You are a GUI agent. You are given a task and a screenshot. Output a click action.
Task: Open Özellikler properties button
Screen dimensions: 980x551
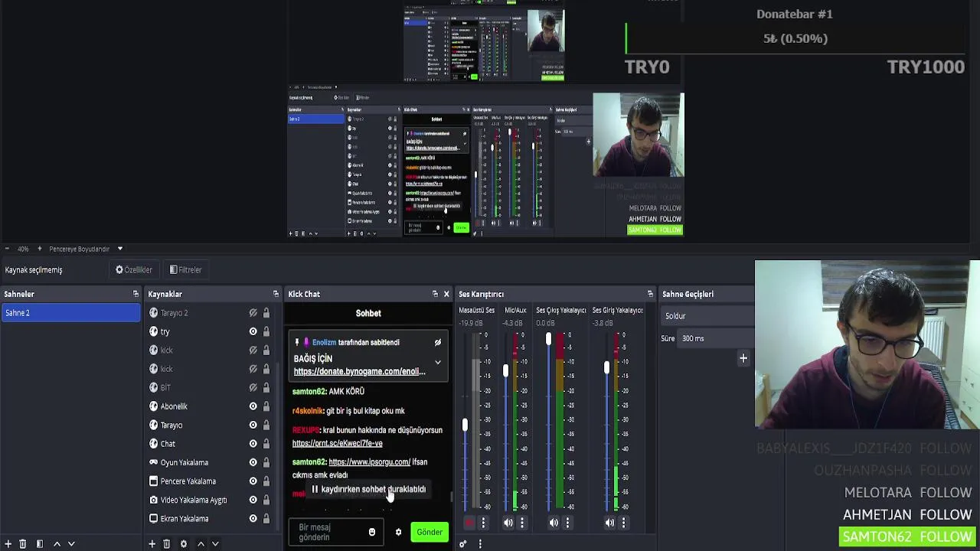[x=134, y=269]
